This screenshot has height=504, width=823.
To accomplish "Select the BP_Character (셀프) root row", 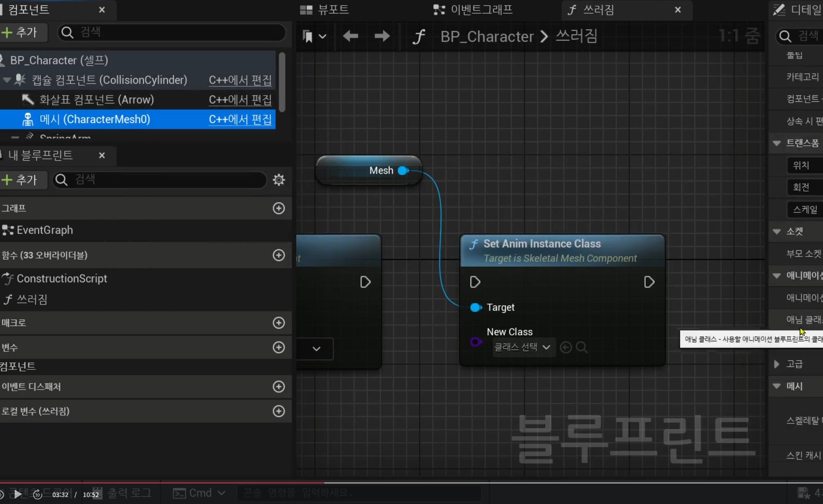I will (x=138, y=60).
